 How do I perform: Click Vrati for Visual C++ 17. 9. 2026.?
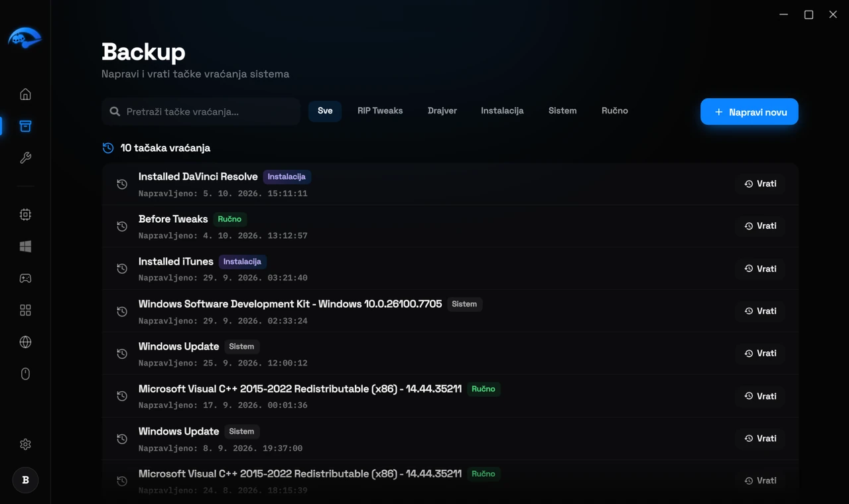pos(760,396)
